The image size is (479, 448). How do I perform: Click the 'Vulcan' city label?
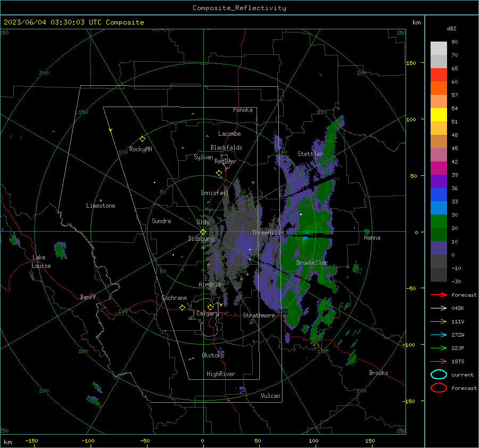click(270, 396)
